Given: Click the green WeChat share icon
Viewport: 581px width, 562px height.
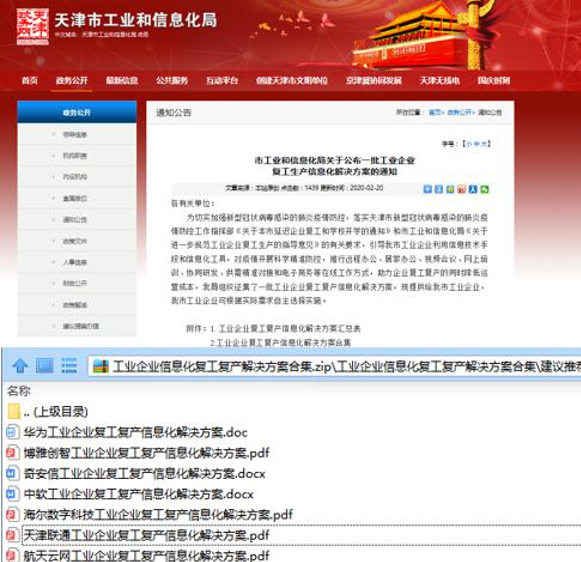Looking at the screenshot, I should coord(484,189).
